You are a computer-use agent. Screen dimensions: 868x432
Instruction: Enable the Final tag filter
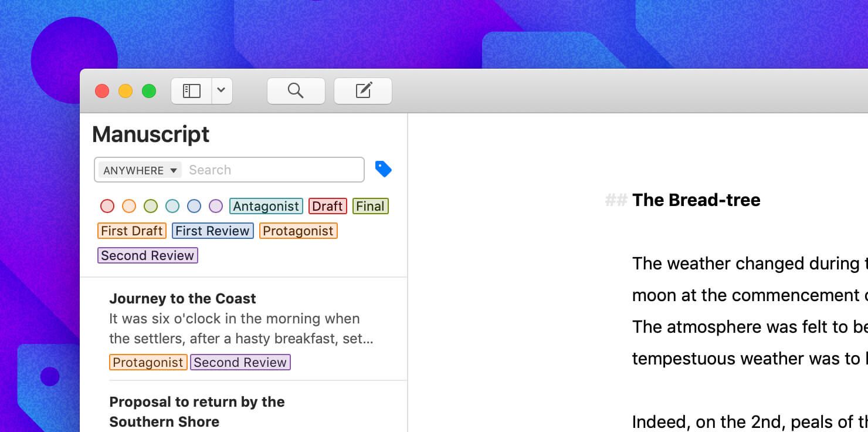[x=370, y=206]
